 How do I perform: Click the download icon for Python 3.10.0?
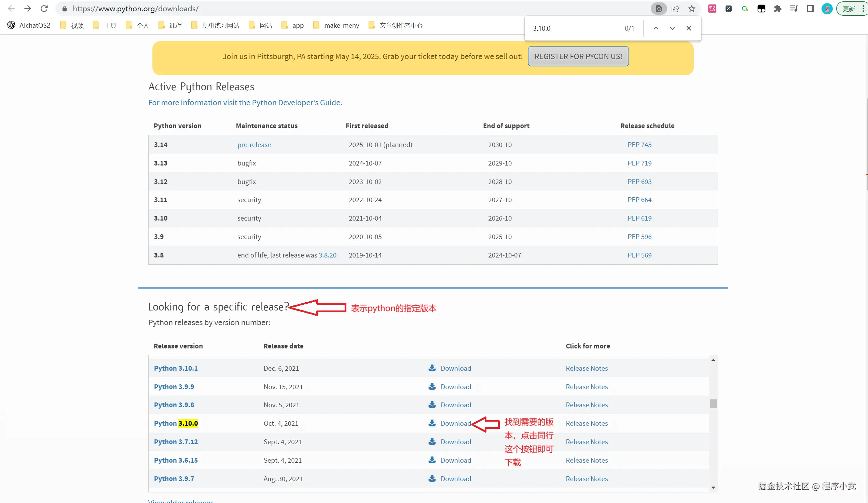432,423
